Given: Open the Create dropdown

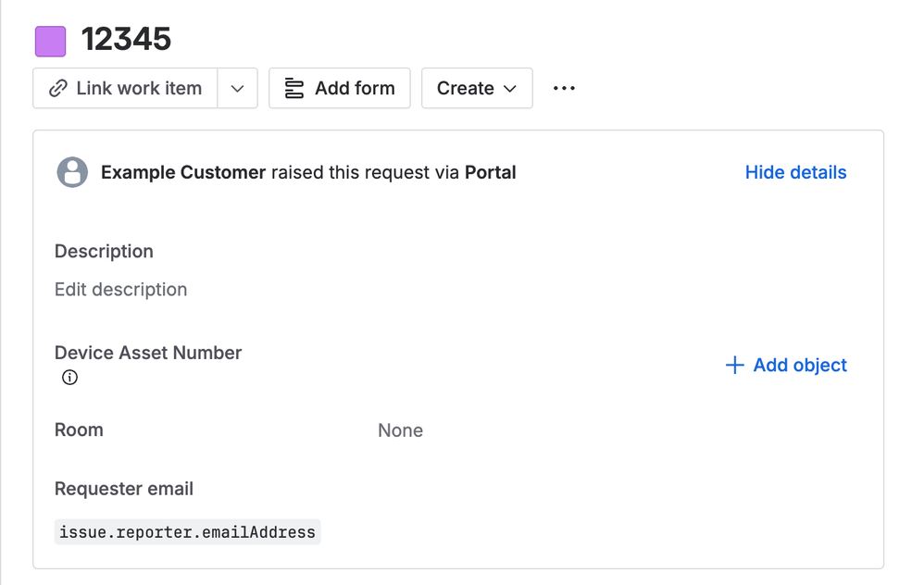Looking at the screenshot, I should 476,89.
